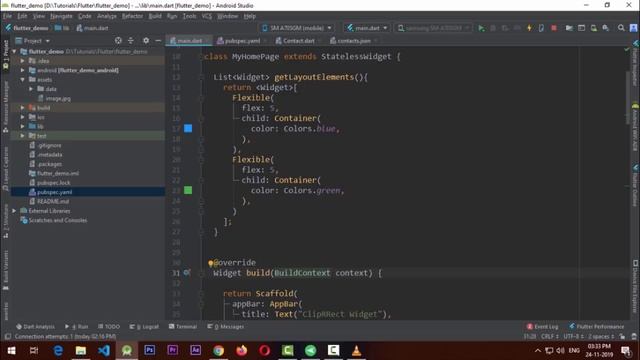
Task: Run the app with the green Run button
Action: (482, 28)
